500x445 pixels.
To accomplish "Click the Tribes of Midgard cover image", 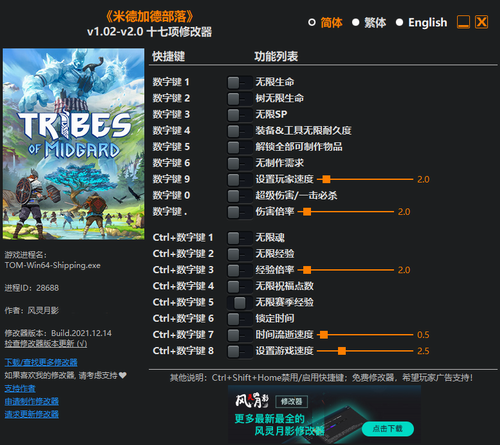I will (74, 144).
